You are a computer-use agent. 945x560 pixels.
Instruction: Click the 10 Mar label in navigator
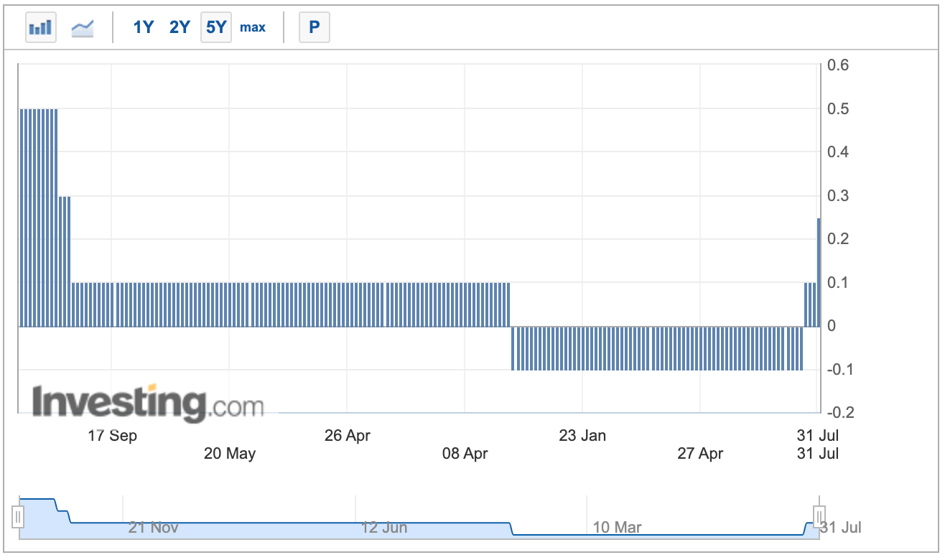click(x=617, y=528)
